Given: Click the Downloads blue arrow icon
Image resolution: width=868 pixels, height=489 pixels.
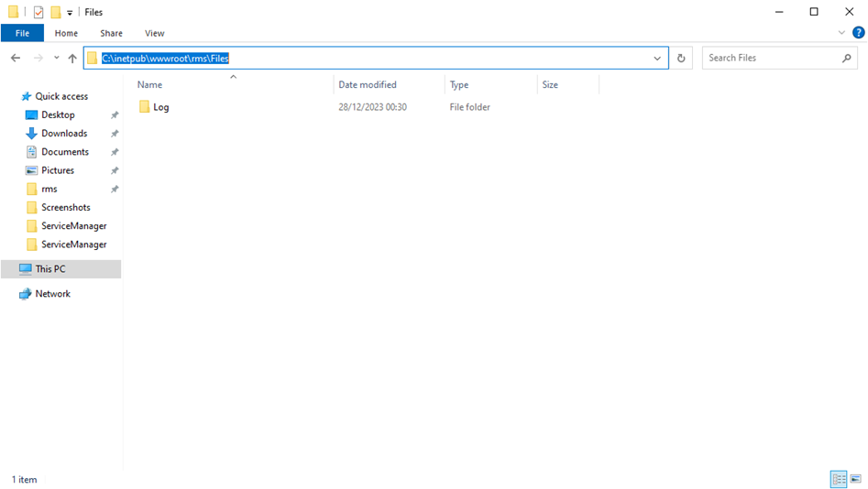Looking at the screenshot, I should tap(31, 134).
